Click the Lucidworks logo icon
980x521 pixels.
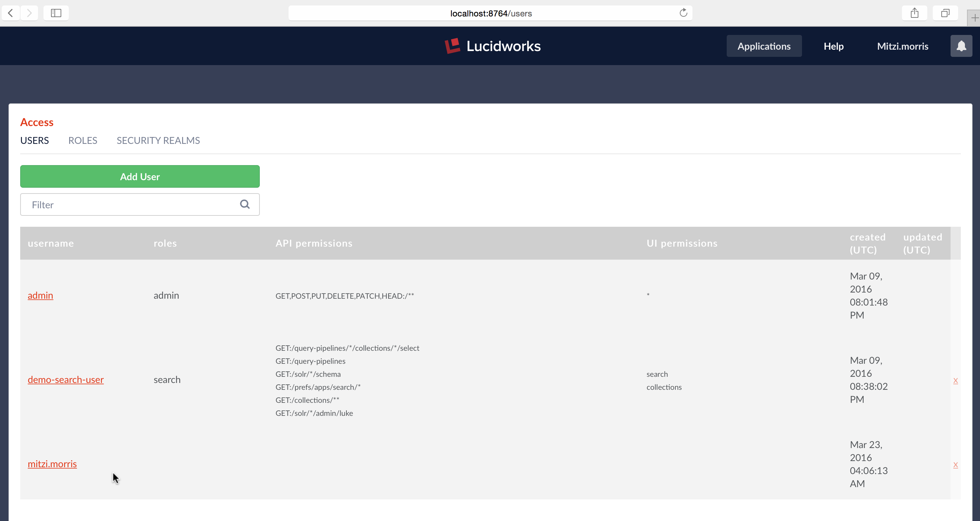point(452,46)
